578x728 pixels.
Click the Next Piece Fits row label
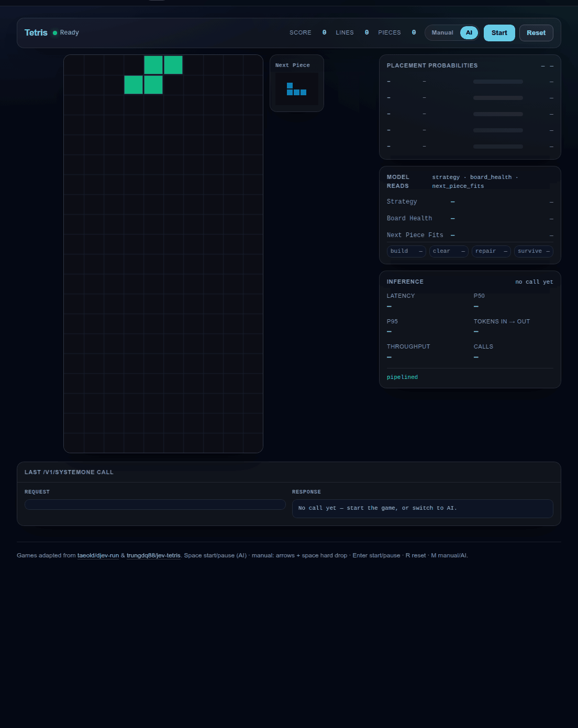[x=415, y=235]
